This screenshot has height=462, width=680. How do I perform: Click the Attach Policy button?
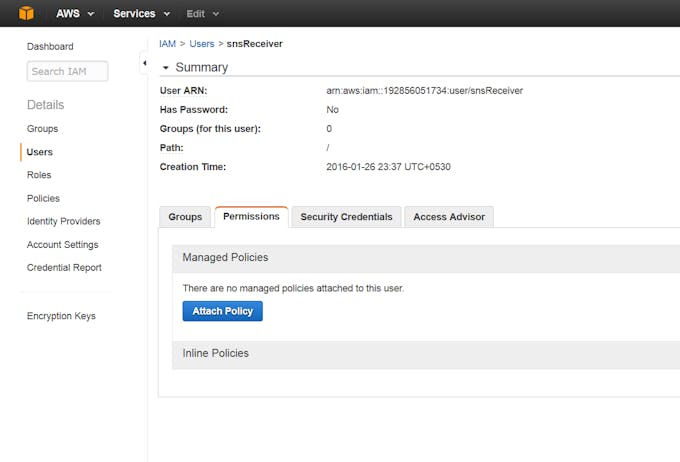coord(222,311)
